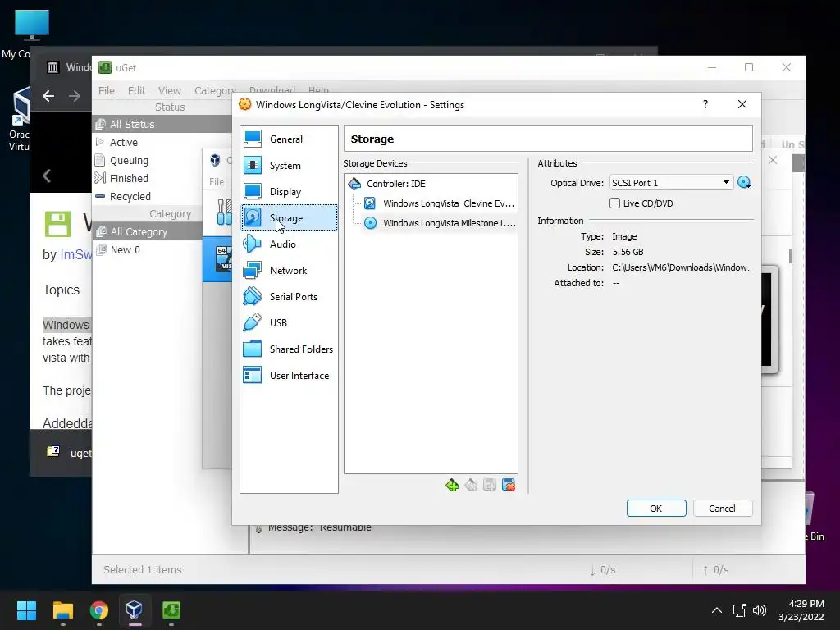Select Queuing status in uGet sidebar

[x=162, y=161]
